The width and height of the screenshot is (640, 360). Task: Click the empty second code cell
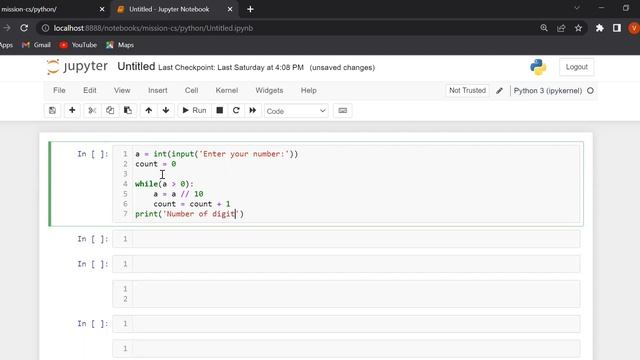346,239
